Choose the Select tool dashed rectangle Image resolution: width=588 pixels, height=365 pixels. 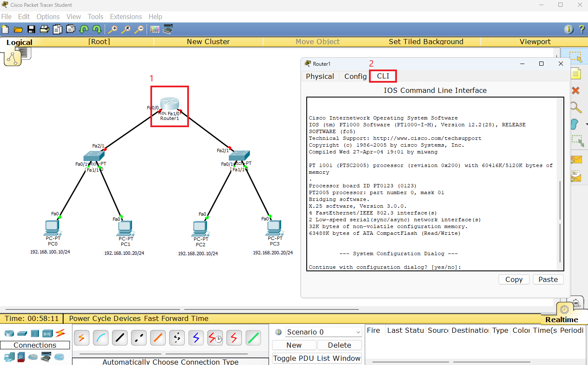tap(575, 56)
